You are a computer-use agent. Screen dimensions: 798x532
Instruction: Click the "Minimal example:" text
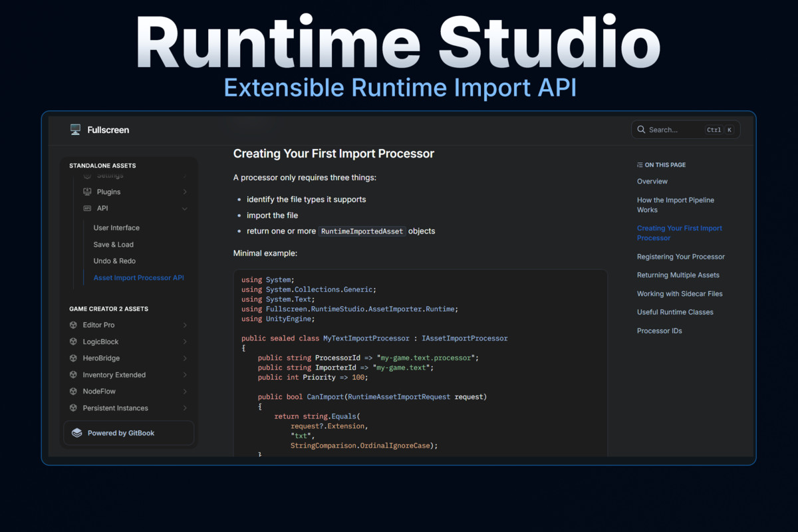pos(265,253)
